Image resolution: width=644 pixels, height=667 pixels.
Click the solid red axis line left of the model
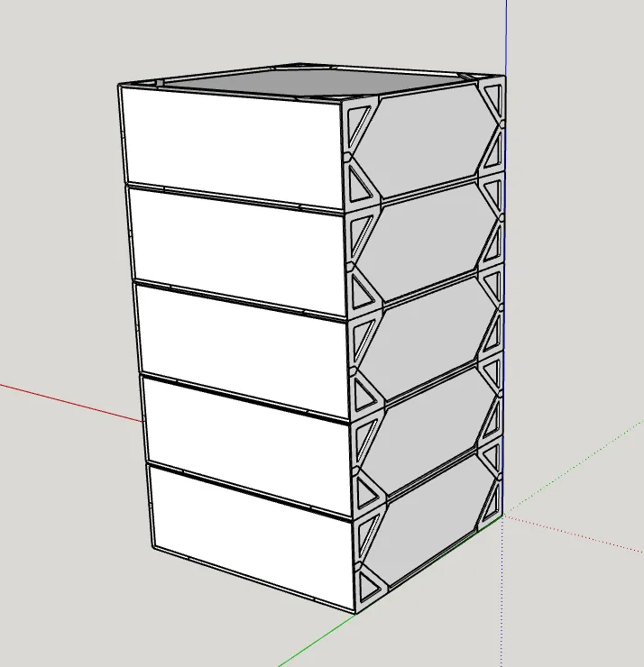pos(70,402)
